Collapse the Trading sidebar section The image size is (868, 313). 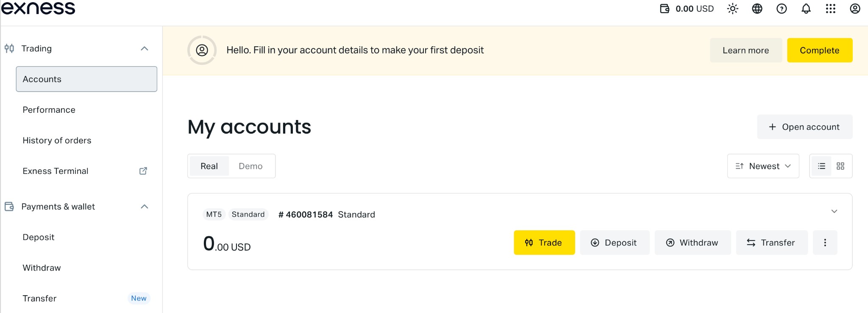tap(145, 48)
